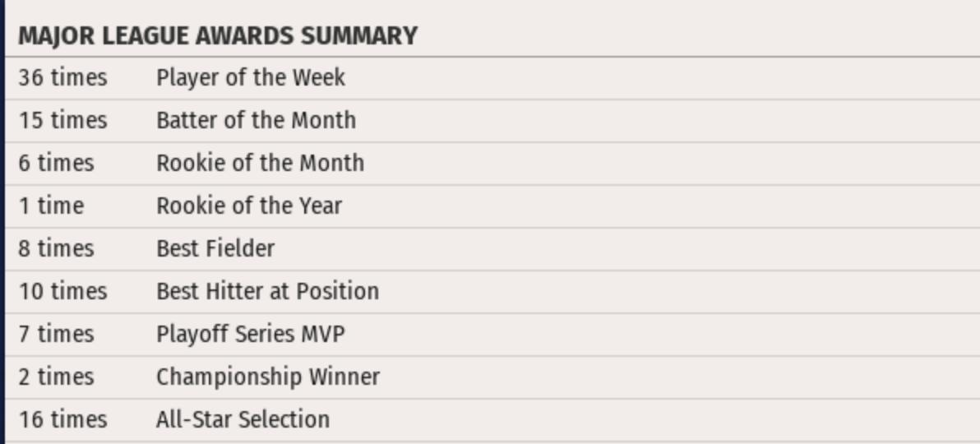Select the "15 times" count value
This screenshot has height=444, width=980.
click(62, 121)
